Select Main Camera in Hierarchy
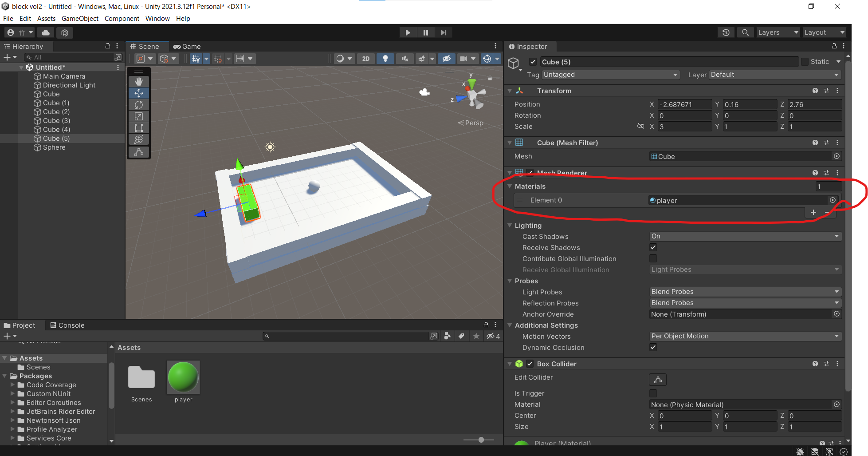This screenshot has width=868, height=456. point(64,76)
